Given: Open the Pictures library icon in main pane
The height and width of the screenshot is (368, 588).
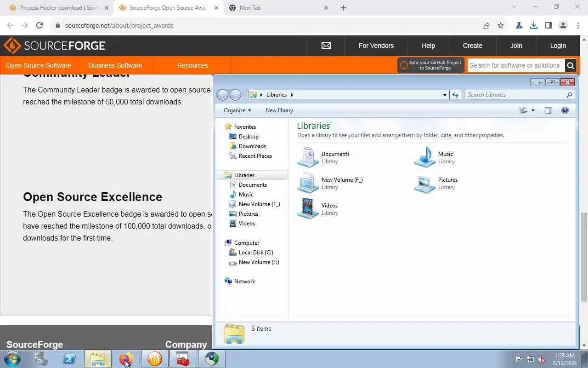Looking at the screenshot, I should click(425, 183).
